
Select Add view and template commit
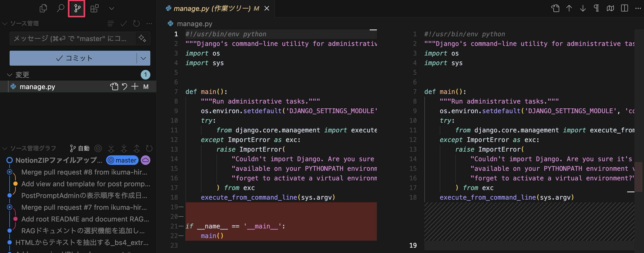[x=86, y=184]
